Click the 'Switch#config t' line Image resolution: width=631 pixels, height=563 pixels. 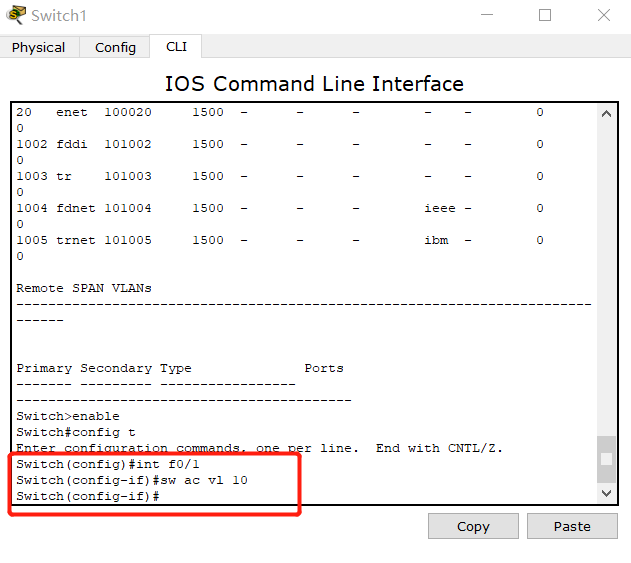(x=76, y=432)
